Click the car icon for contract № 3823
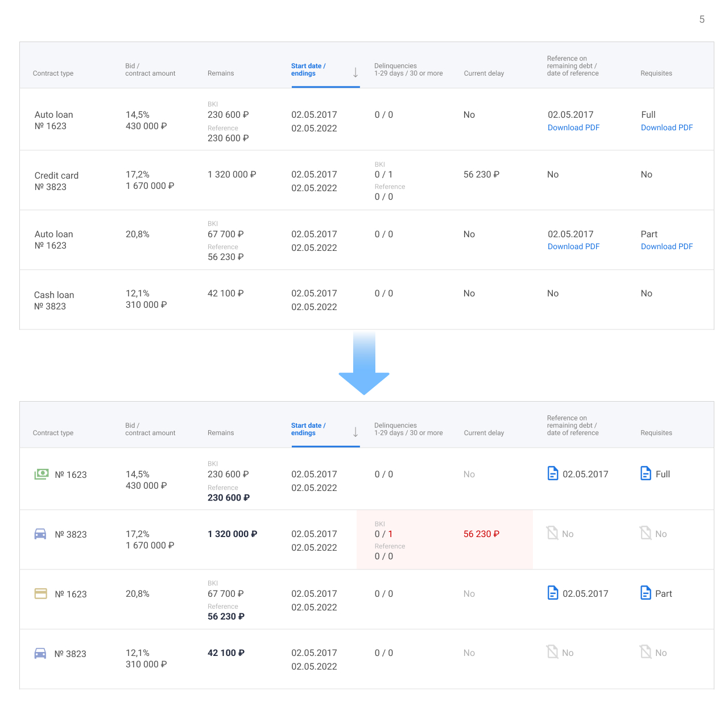Image resolution: width=728 pixels, height=710 pixels. (x=40, y=534)
